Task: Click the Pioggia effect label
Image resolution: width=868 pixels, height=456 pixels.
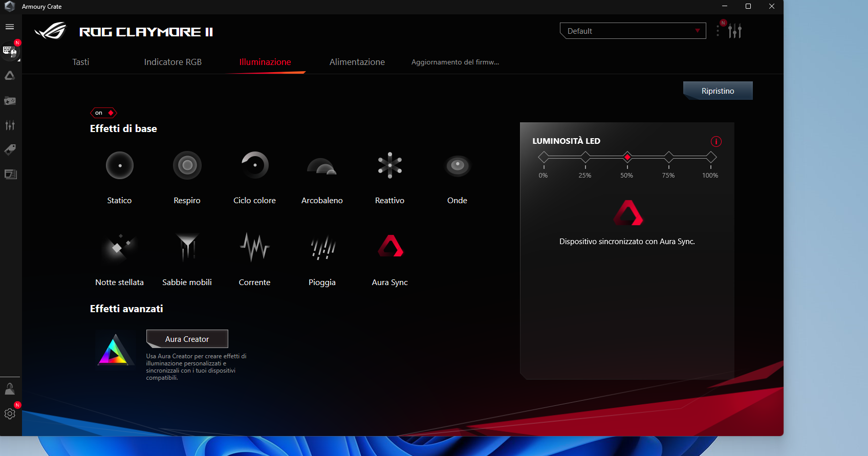Action: (322, 283)
